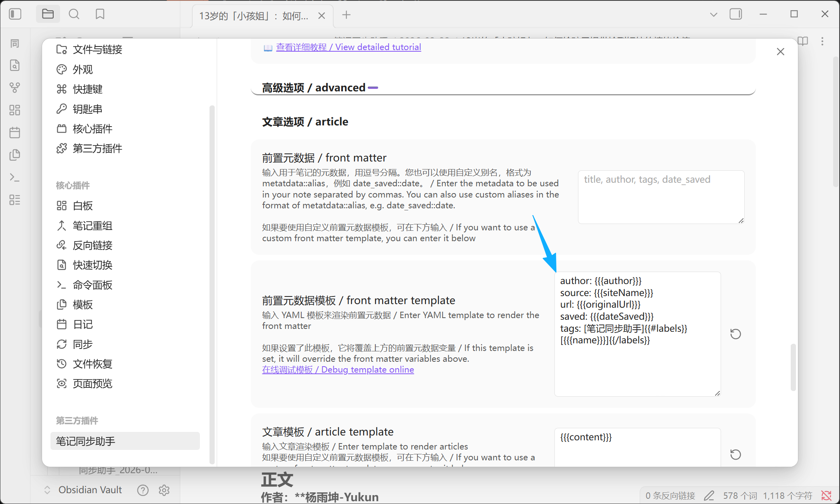Open Obsidian Vault switcher

tap(83, 490)
